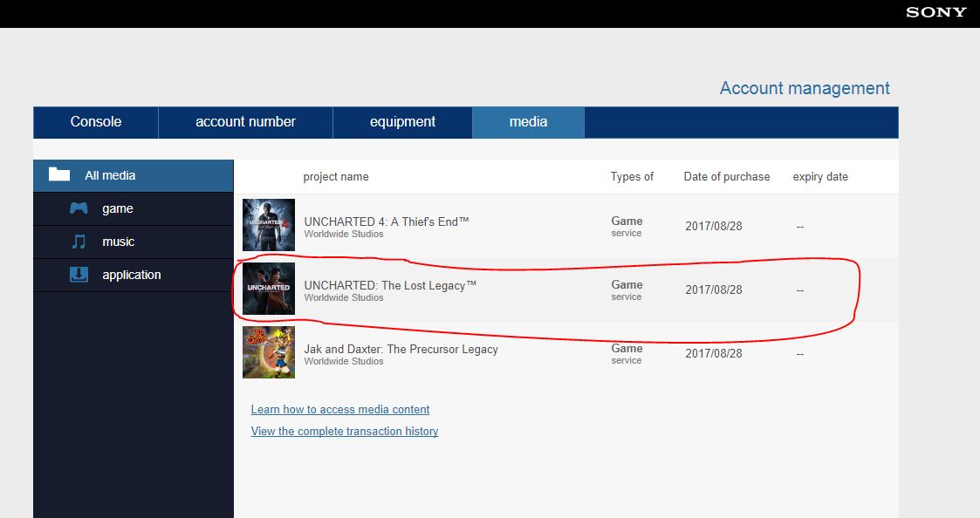Click the Date of purchase column header

point(727,177)
